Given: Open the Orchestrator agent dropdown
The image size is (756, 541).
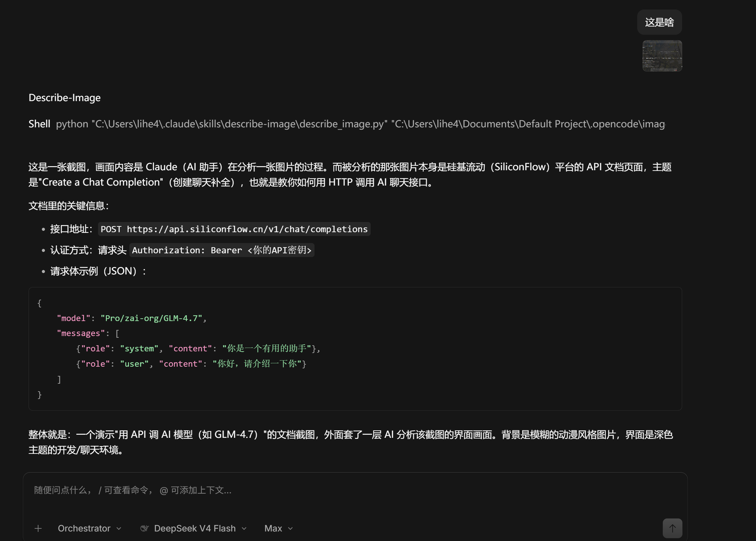Looking at the screenshot, I should (x=90, y=528).
